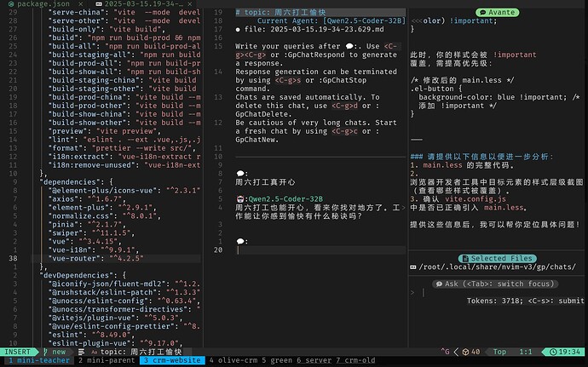This screenshot has height=367, width=588.
Task: Open the 2025-03-15.19-34 chat buffer tab
Action: (x=144, y=3)
